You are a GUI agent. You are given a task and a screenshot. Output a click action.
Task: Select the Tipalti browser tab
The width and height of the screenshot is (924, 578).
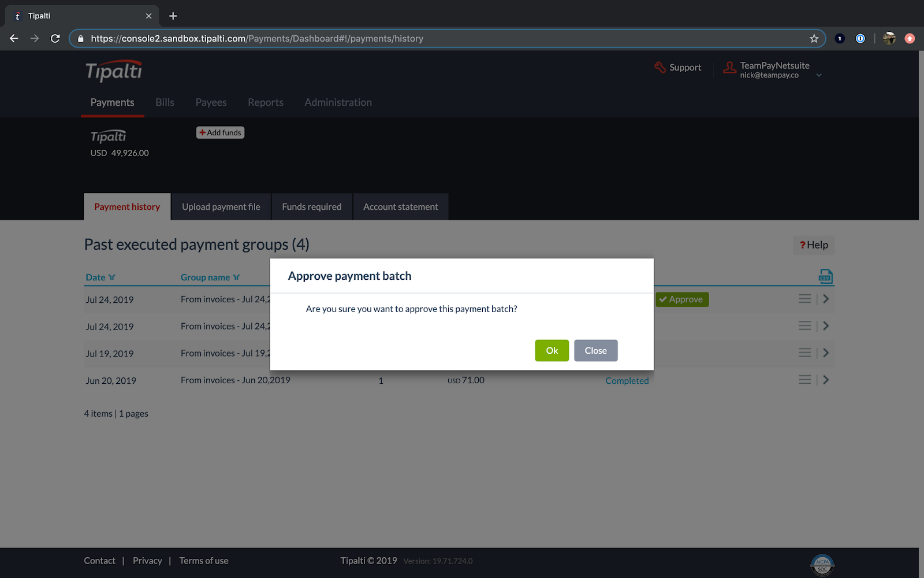(81, 16)
